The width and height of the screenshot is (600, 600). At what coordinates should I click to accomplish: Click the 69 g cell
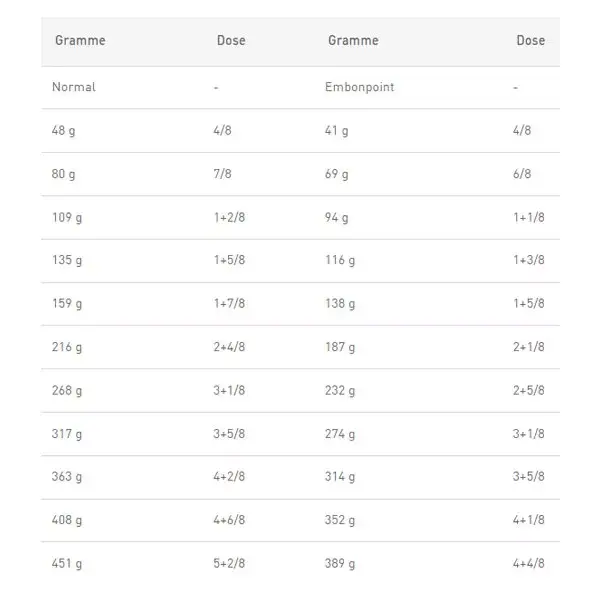click(x=337, y=174)
